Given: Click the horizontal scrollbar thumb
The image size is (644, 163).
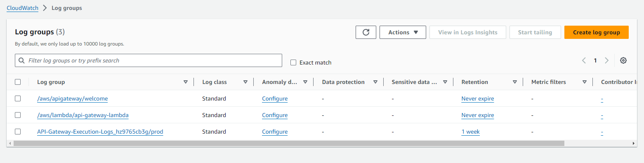Looking at the screenshot, I should 289,143.
